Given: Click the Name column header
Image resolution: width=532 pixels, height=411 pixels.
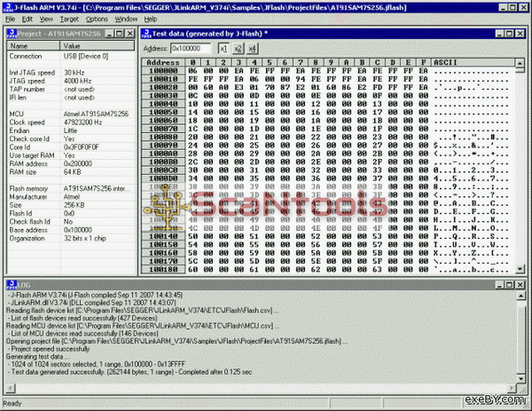Looking at the screenshot, I should point(34,46).
